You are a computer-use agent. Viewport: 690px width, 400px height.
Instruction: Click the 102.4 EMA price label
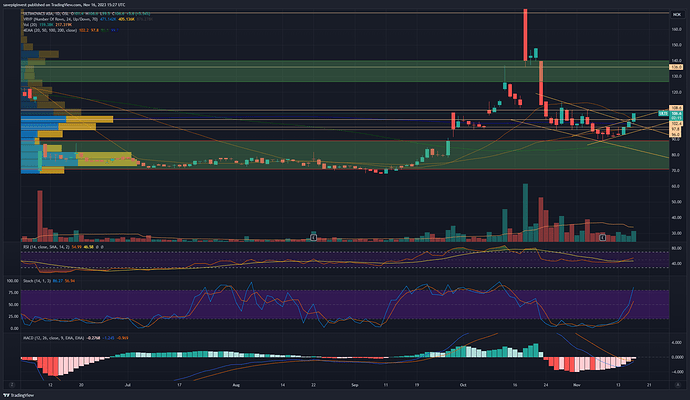[676, 124]
